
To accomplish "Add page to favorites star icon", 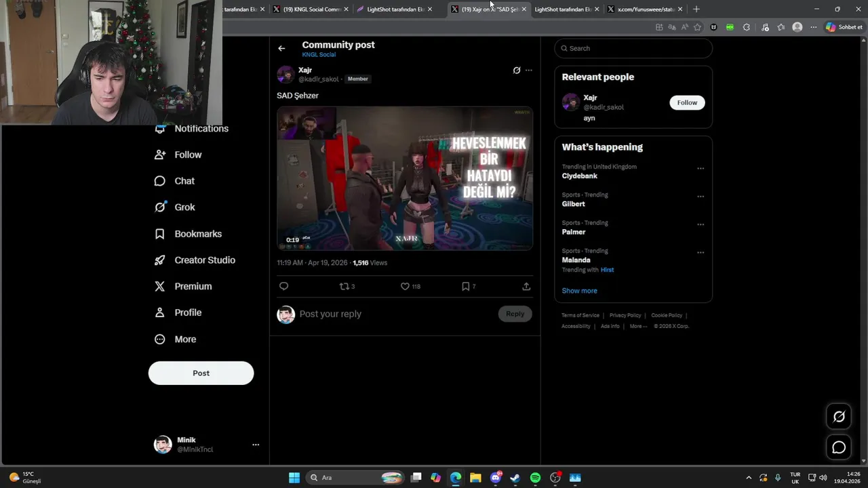I will tap(697, 27).
